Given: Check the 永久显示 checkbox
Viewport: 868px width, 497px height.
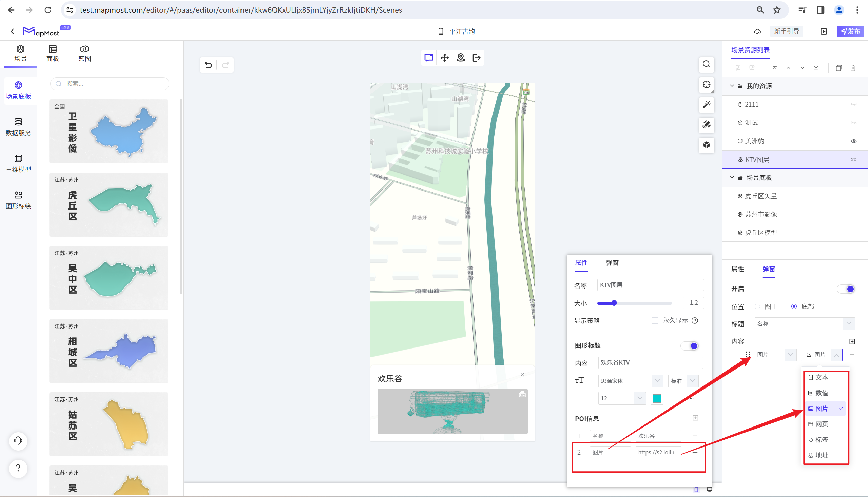Looking at the screenshot, I should tap(655, 320).
